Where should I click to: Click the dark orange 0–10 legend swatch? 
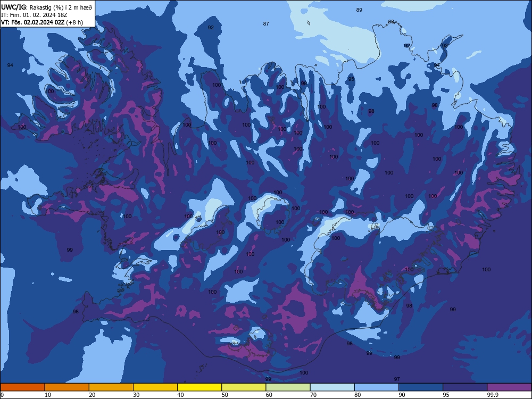point(22,387)
